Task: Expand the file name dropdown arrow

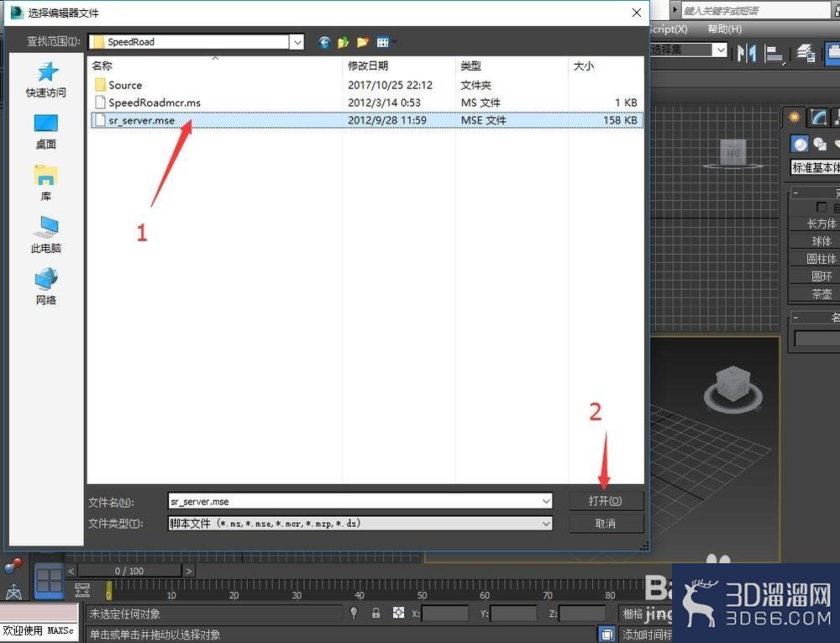Action: coord(546,502)
